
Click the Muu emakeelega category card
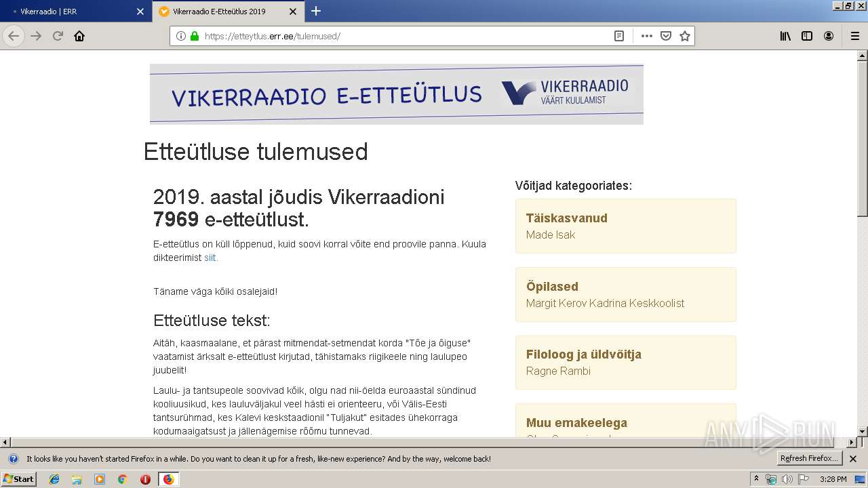[x=625, y=421]
